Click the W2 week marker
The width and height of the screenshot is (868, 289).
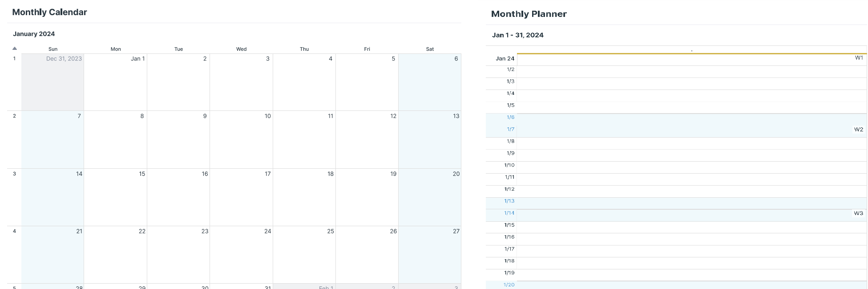pos(858,130)
